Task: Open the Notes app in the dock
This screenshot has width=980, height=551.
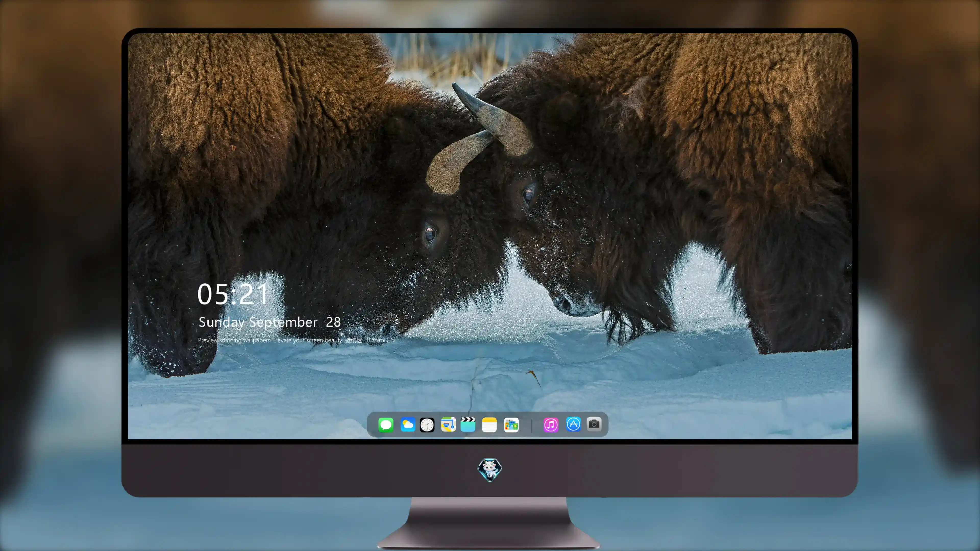Action: 489,425
